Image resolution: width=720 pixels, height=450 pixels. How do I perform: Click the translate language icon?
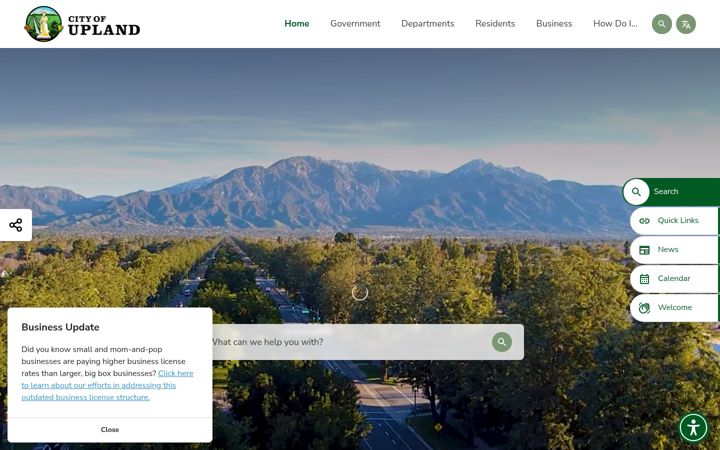(686, 24)
